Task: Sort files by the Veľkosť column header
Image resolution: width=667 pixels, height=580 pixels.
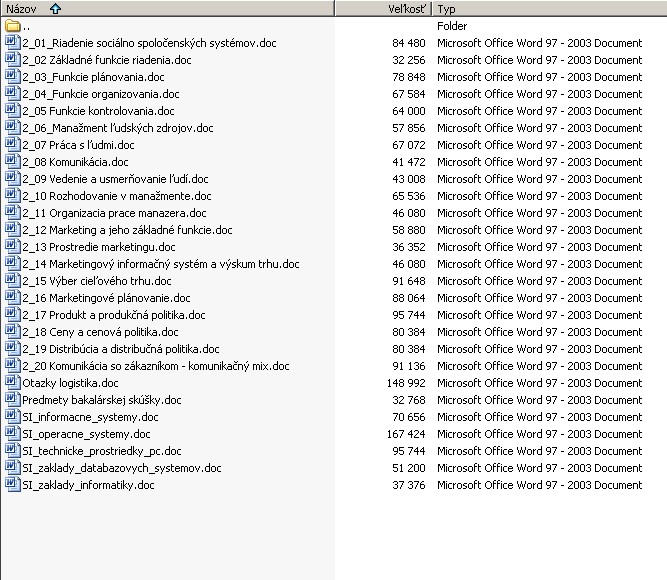Action: pyautogui.click(x=384, y=9)
